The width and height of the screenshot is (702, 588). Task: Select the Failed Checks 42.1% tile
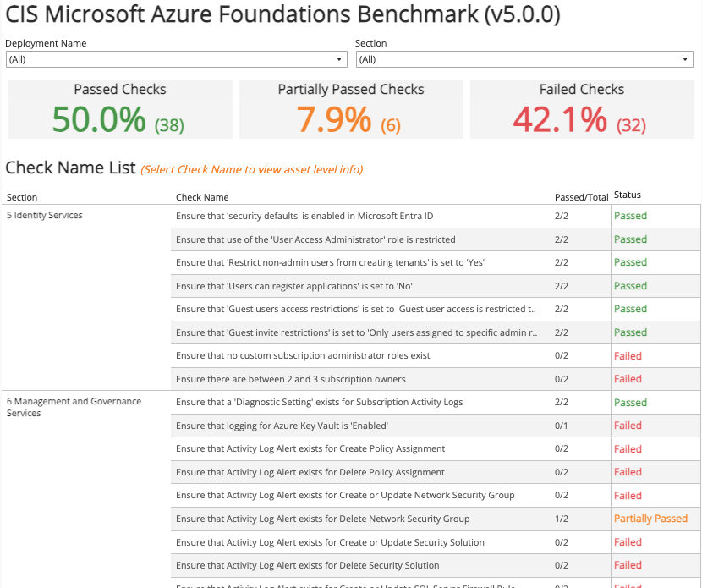(582, 109)
